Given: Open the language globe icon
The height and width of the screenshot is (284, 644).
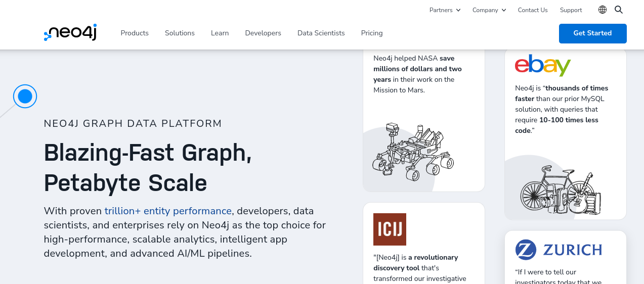Looking at the screenshot, I should (603, 10).
